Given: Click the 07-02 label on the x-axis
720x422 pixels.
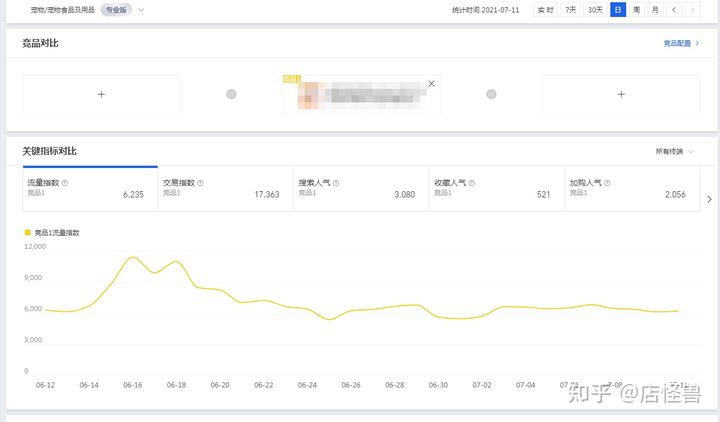Looking at the screenshot, I should [x=482, y=385].
